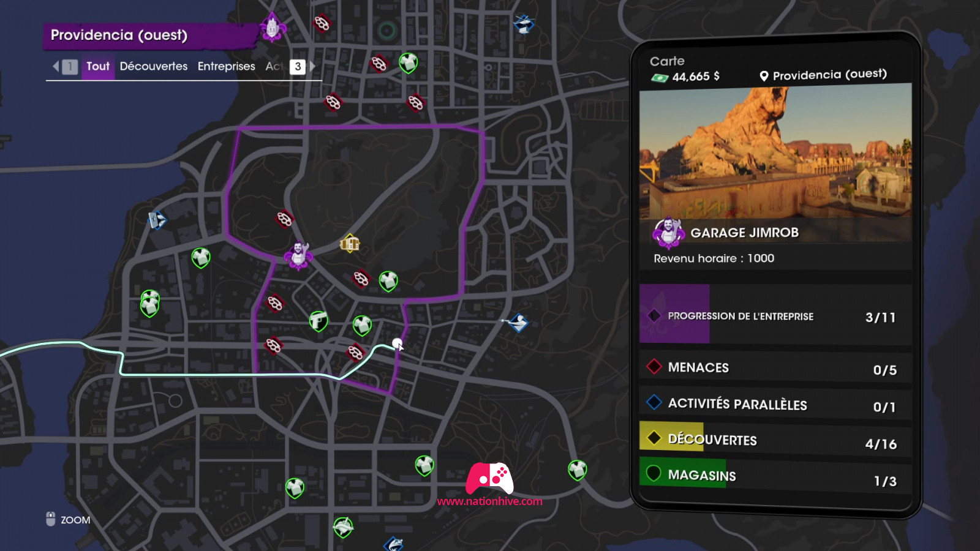Screen dimensions: 980x551
Task: Go to the next filter with right arrow
Action: coord(312,66)
